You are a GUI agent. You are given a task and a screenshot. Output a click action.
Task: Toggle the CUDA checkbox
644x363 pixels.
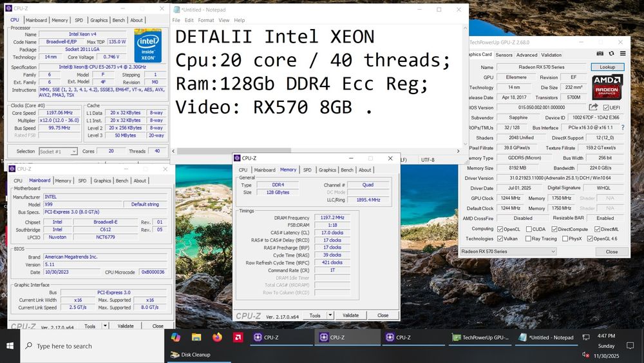pos(529,229)
